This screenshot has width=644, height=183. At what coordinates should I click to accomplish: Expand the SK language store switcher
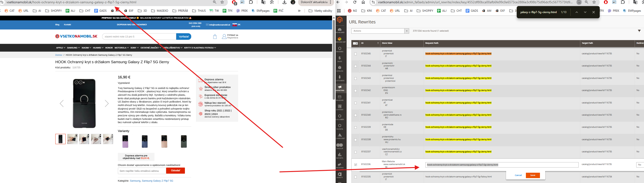pyautogui.click(x=236, y=25)
